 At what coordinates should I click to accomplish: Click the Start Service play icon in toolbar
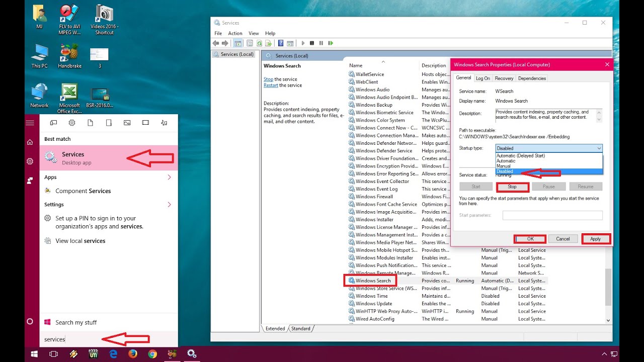tap(303, 43)
